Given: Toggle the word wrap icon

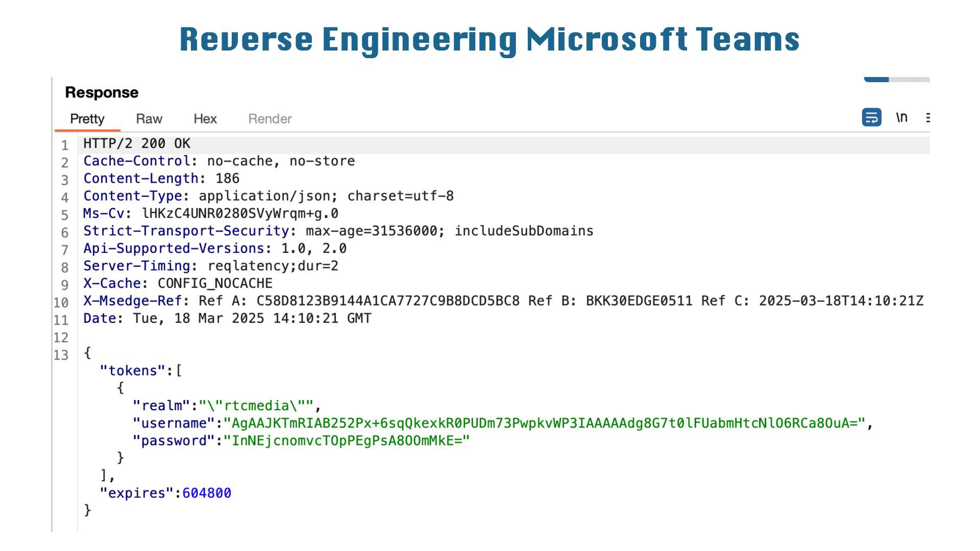Looking at the screenshot, I should (871, 118).
